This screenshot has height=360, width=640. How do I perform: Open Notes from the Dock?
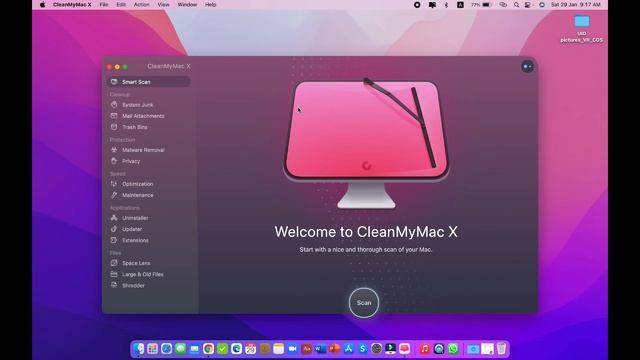click(278, 349)
